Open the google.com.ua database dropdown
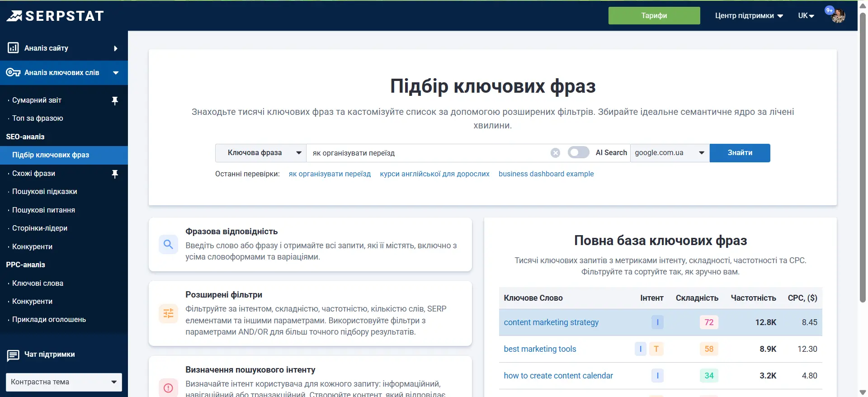Screen dimensions: 868x397 coord(670,153)
